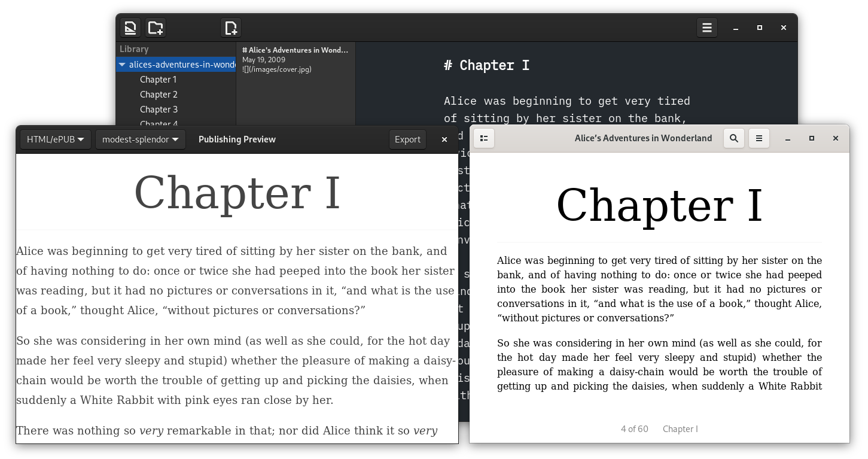Click the Chapter I label in Foliate's footer
Image resolution: width=868 pixels, height=459 pixels.
tap(680, 428)
